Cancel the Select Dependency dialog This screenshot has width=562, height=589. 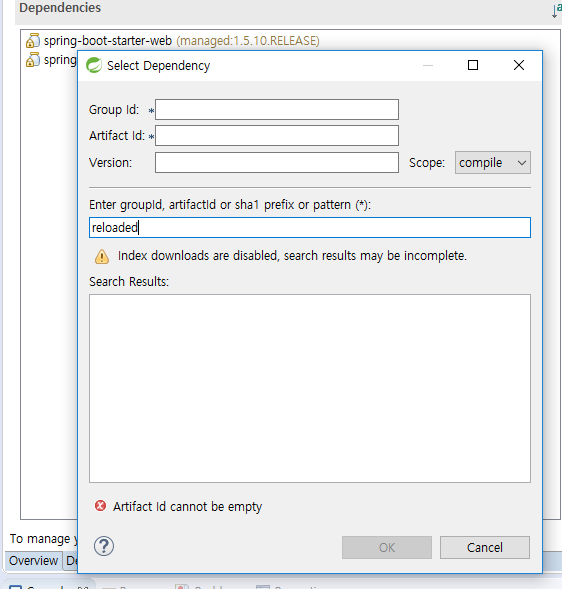click(485, 547)
